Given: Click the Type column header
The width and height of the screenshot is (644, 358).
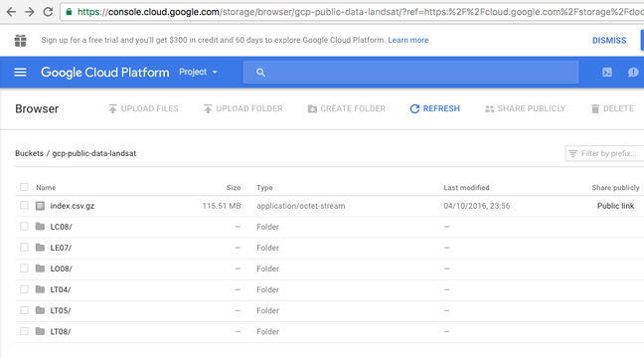Looking at the screenshot, I should (264, 187).
